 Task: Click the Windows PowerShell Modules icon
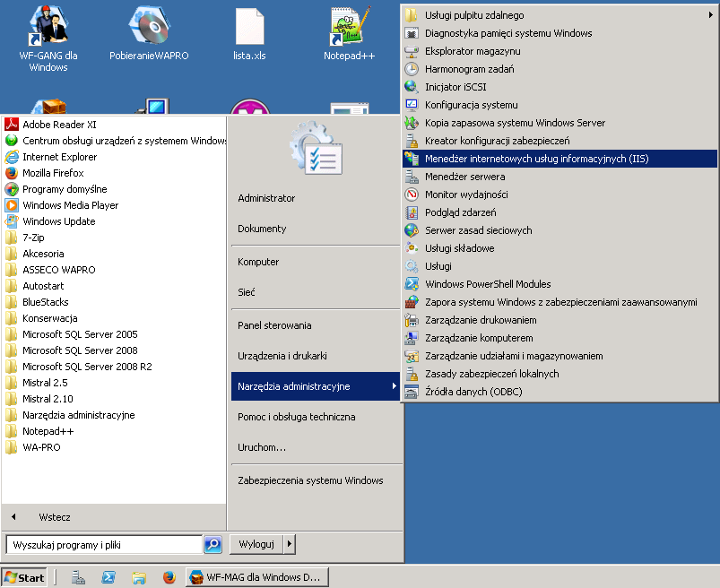coord(412,283)
